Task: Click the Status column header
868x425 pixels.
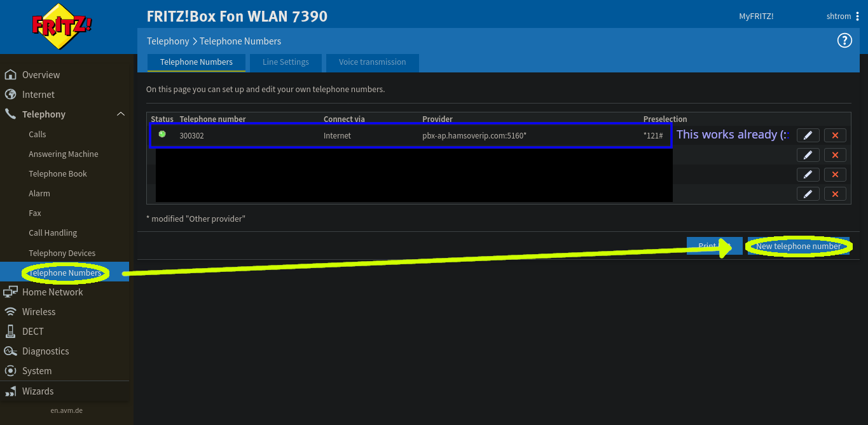Action: click(162, 119)
